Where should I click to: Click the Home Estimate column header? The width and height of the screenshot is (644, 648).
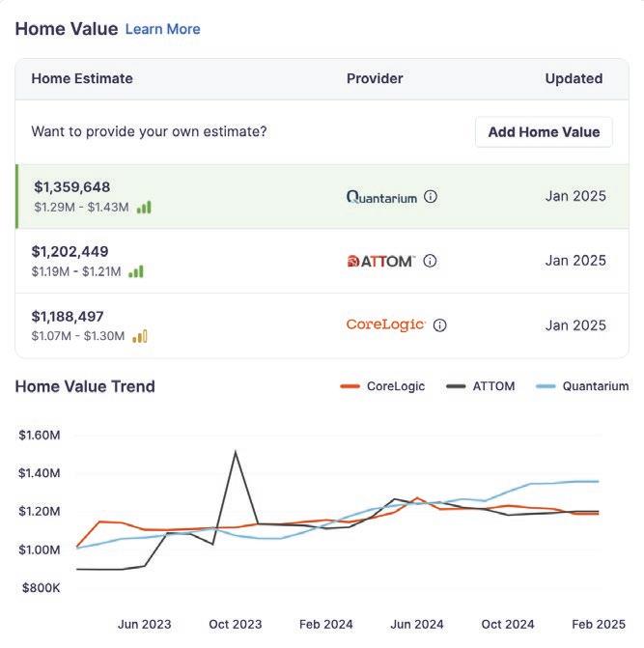click(82, 78)
